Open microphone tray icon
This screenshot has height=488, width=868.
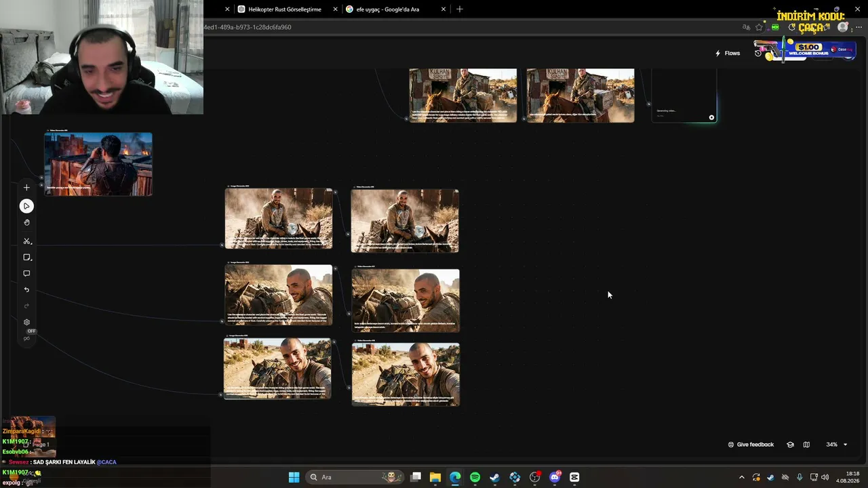coord(800,477)
